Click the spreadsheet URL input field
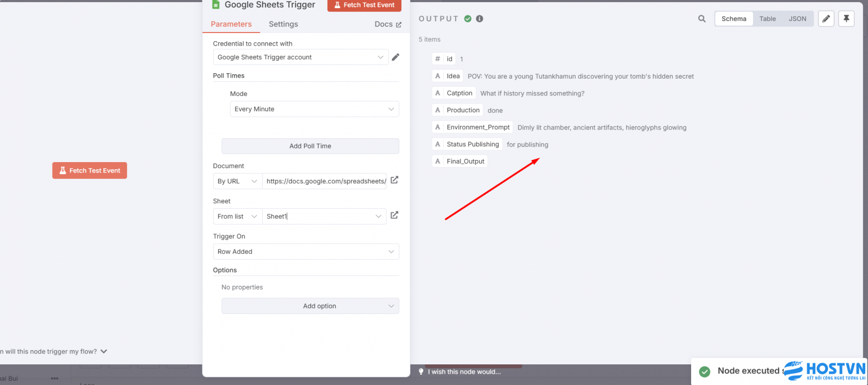Image resolution: width=868 pixels, height=385 pixels. pyautogui.click(x=324, y=181)
